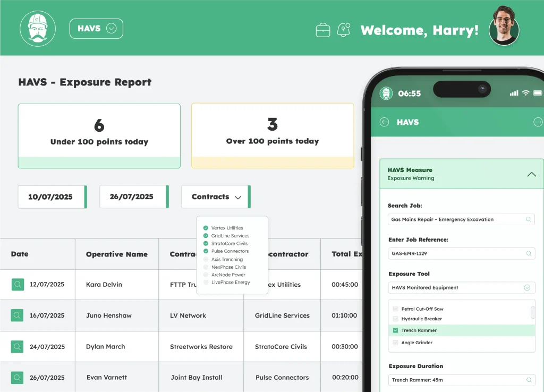Collapse the HAVS Measure panel
Viewport: 544px width, 392px height.
coord(531,174)
